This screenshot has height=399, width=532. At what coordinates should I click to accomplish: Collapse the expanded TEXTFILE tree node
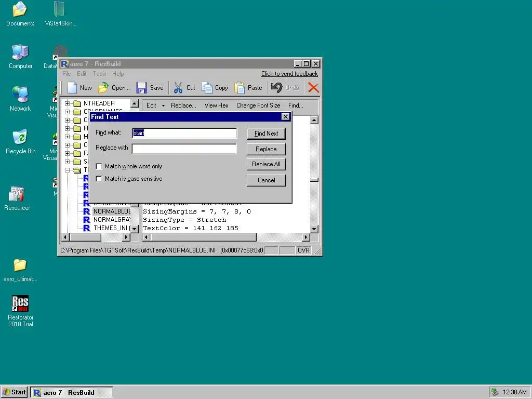[67, 170]
